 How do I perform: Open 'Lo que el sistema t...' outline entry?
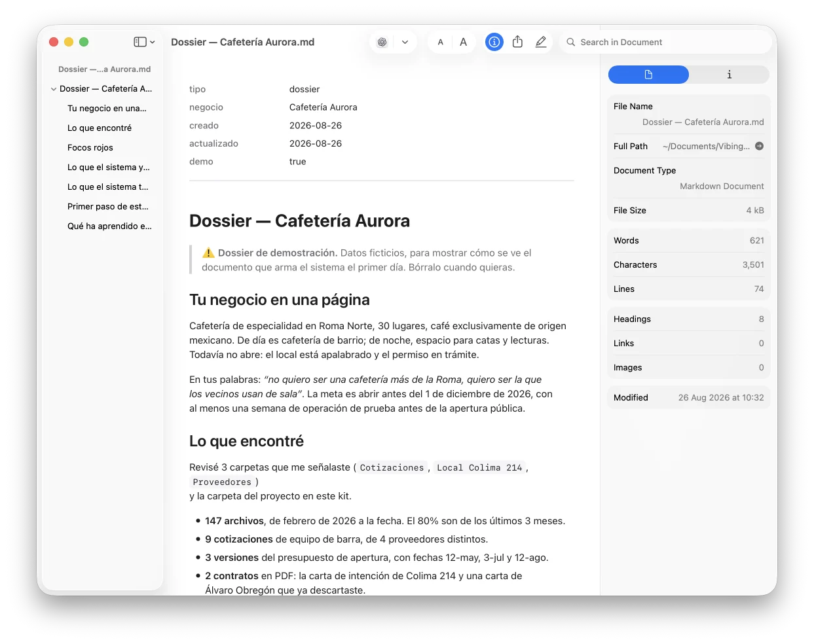(x=108, y=187)
